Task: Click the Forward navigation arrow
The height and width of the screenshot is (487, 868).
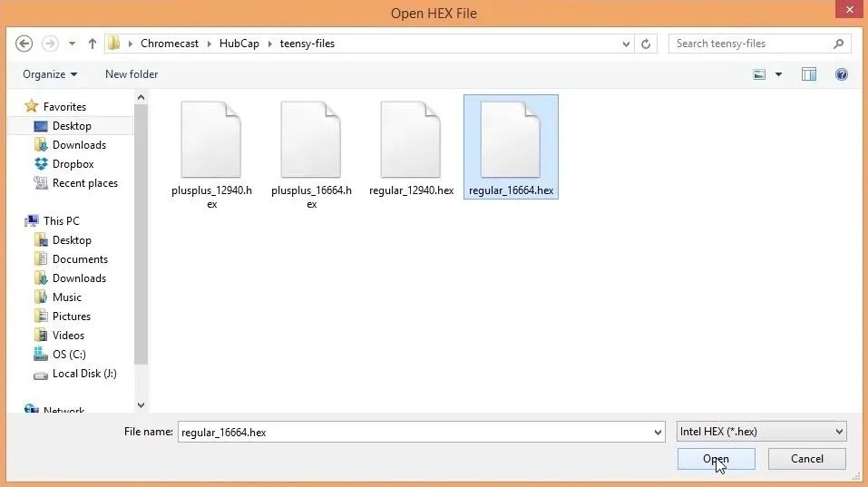Action: (50, 44)
